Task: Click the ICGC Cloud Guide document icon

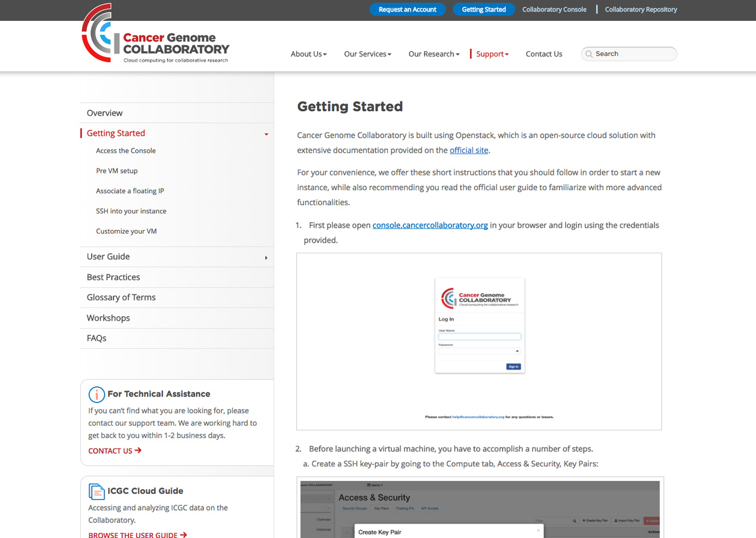Action: [x=96, y=491]
